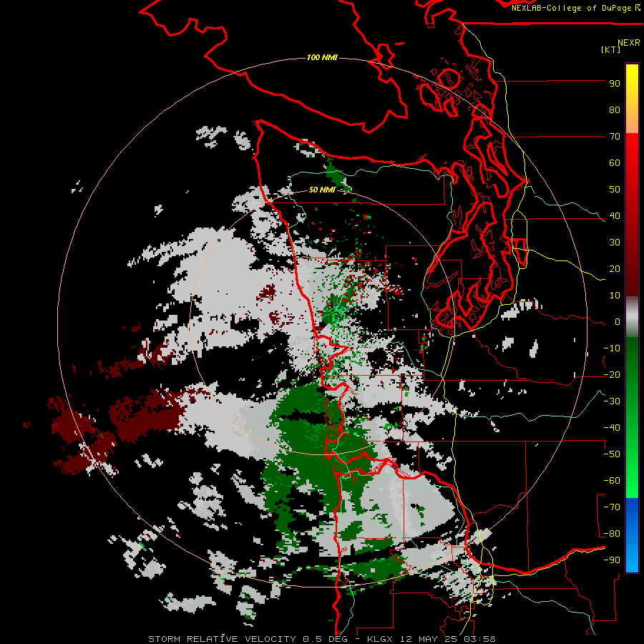The height and width of the screenshot is (644, 644).
Task: Click the 20 knot scale label
Action: (615, 268)
